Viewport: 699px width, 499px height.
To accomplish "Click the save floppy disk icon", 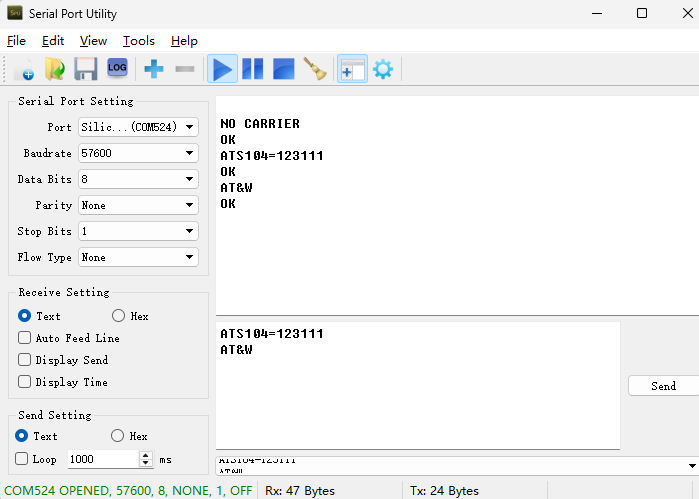I will tap(86, 70).
